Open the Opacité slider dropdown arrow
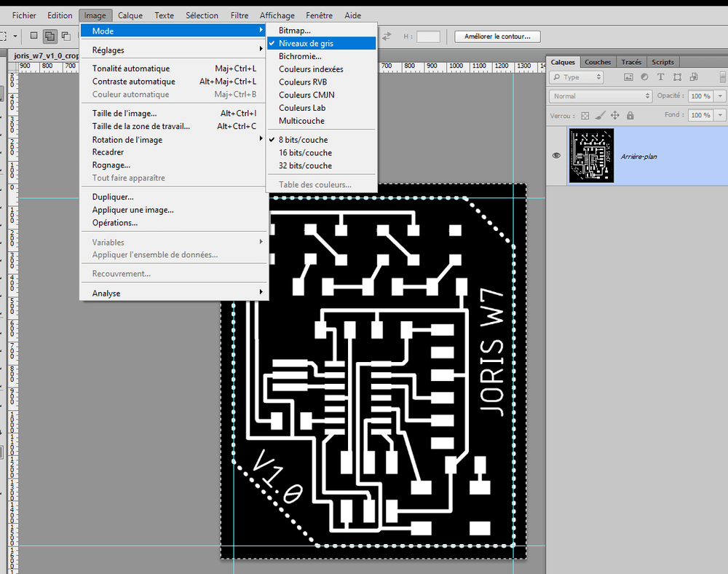This screenshot has width=728, height=574. tap(720, 96)
